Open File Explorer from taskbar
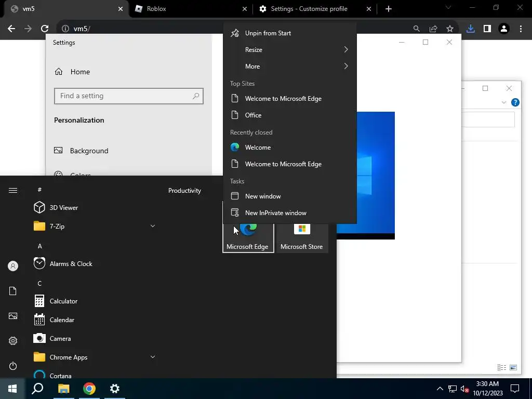The width and height of the screenshot is (532, 399). (x=63, y=389)
